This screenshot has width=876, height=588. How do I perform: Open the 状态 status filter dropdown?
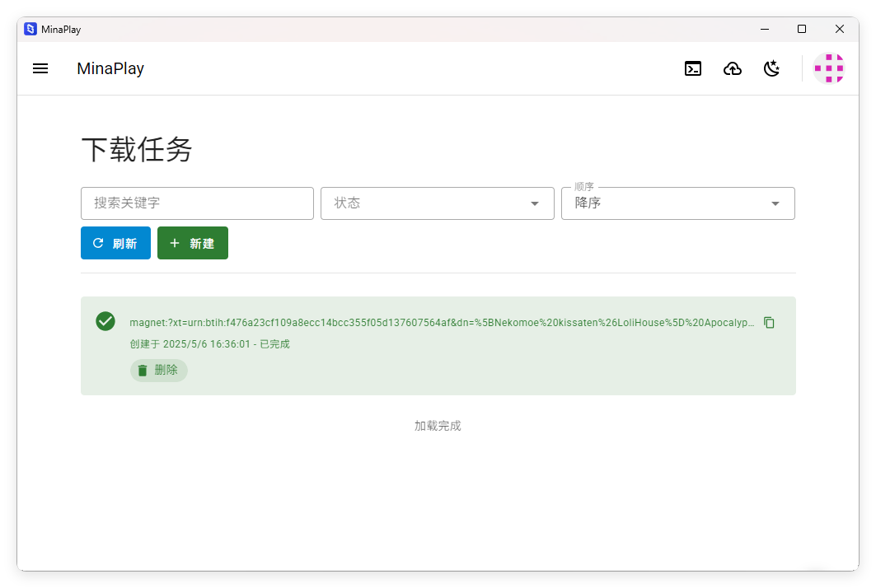point(437,203)
